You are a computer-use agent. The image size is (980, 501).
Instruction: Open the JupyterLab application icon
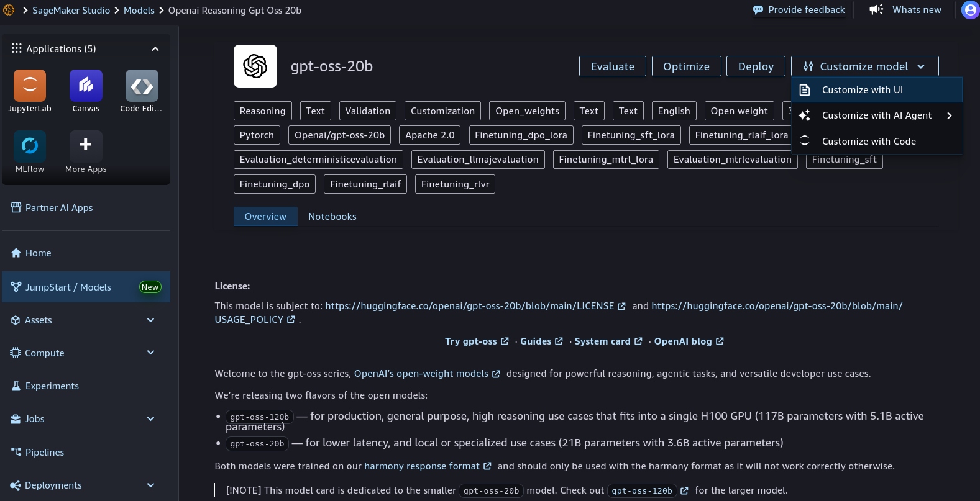[x=30, y=86]
